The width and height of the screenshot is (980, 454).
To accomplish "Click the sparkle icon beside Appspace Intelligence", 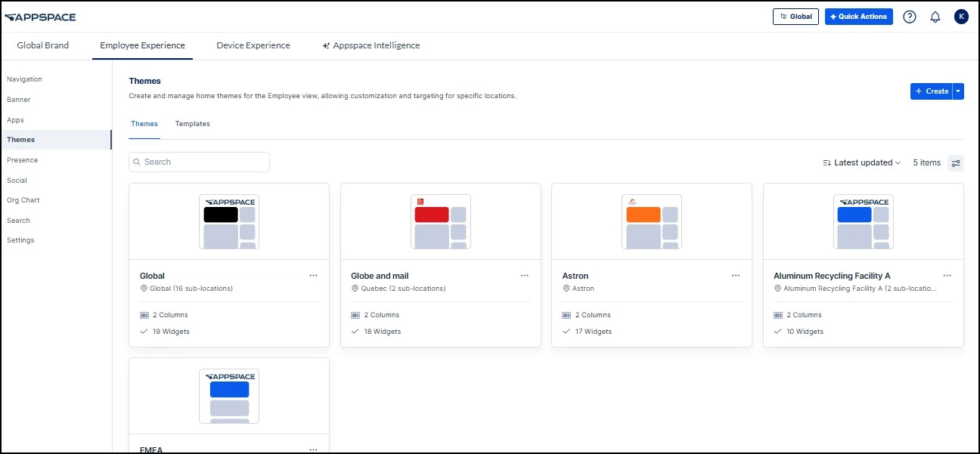I will pos(326,45).
